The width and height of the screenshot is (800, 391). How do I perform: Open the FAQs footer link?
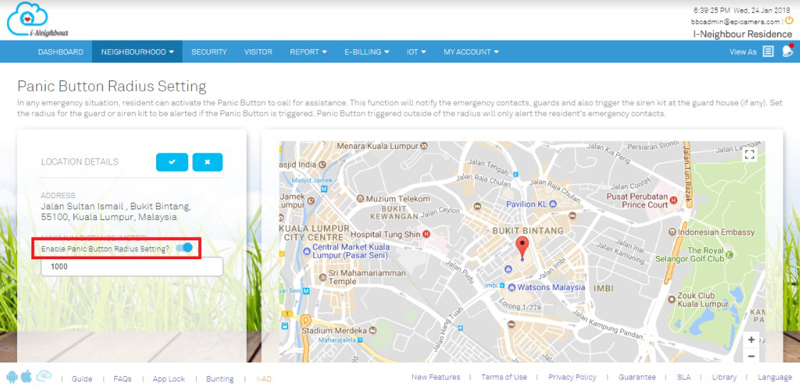click(122, 379)
